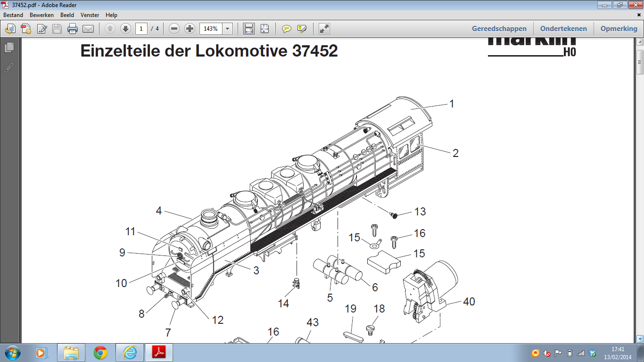Click part number 40 label in the diagram
The width and height of the screenshot is (644, 362).
[x=469, y=301]
